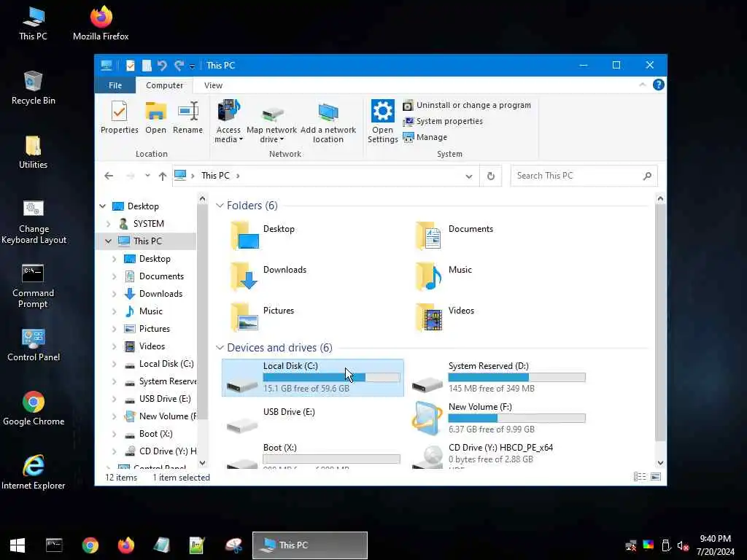This screenshot has height=560, width=747.
Task: Click Command Prompt taskbar icon
Action: click(x=54, y=545)
